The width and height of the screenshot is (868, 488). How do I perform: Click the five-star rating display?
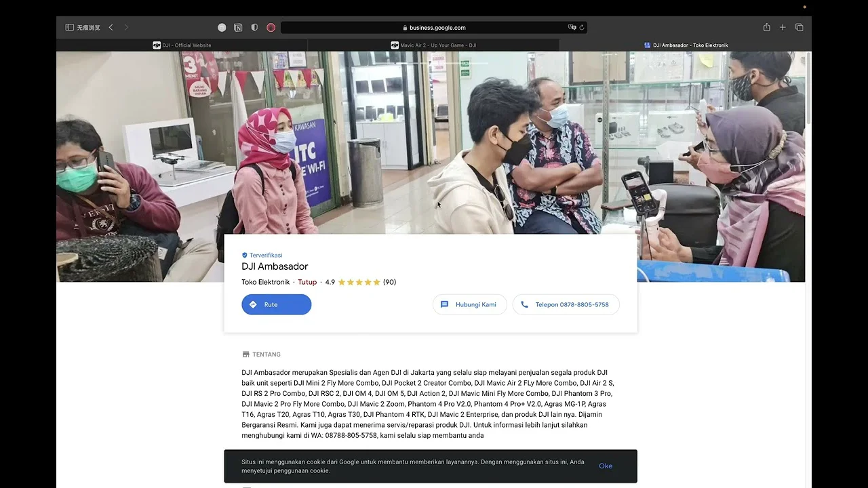359,282
